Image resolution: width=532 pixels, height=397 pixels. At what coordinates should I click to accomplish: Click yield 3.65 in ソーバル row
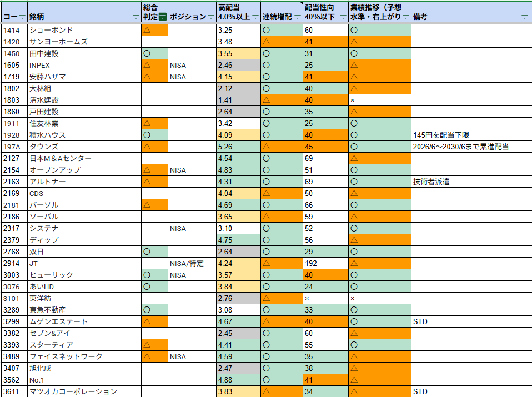pos(239,217)
